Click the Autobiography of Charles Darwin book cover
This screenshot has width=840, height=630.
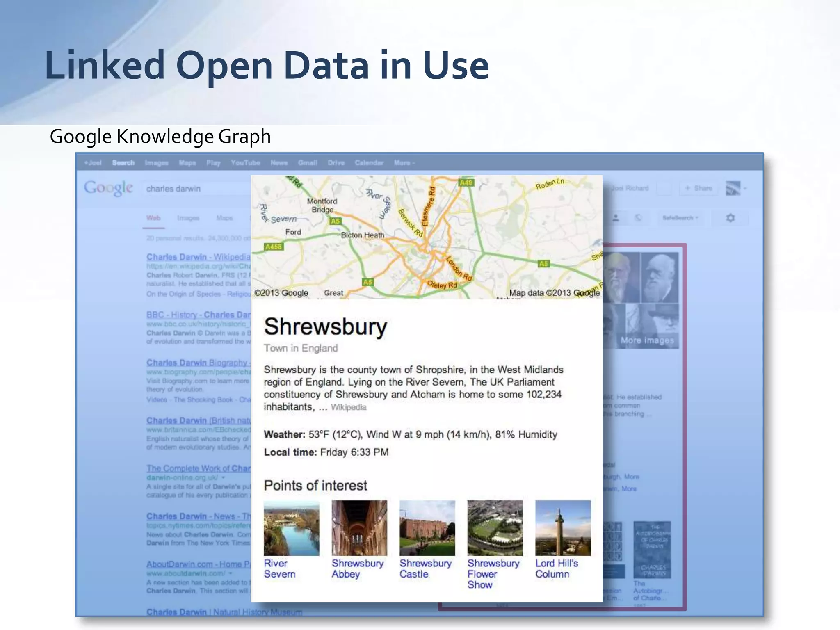[652, 550]
